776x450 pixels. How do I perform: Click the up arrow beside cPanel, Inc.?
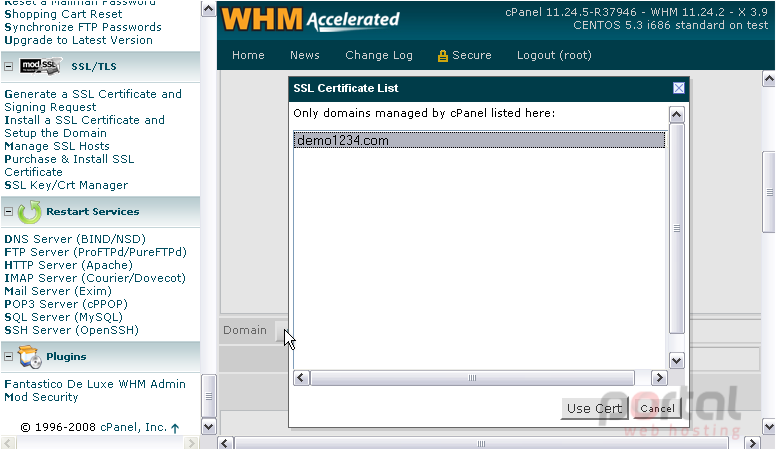pyautogui.click(x=175, y=428)
